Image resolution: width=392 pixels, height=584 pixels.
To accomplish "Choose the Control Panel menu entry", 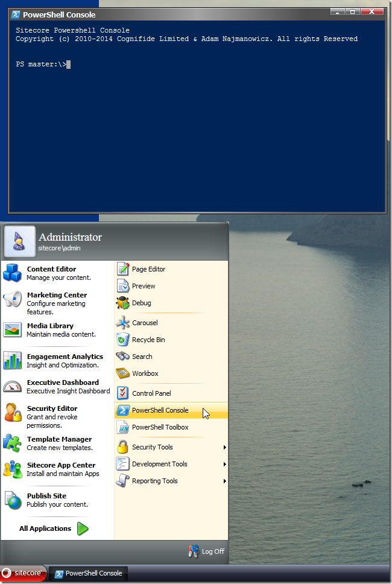I will [x=151, y=393].
